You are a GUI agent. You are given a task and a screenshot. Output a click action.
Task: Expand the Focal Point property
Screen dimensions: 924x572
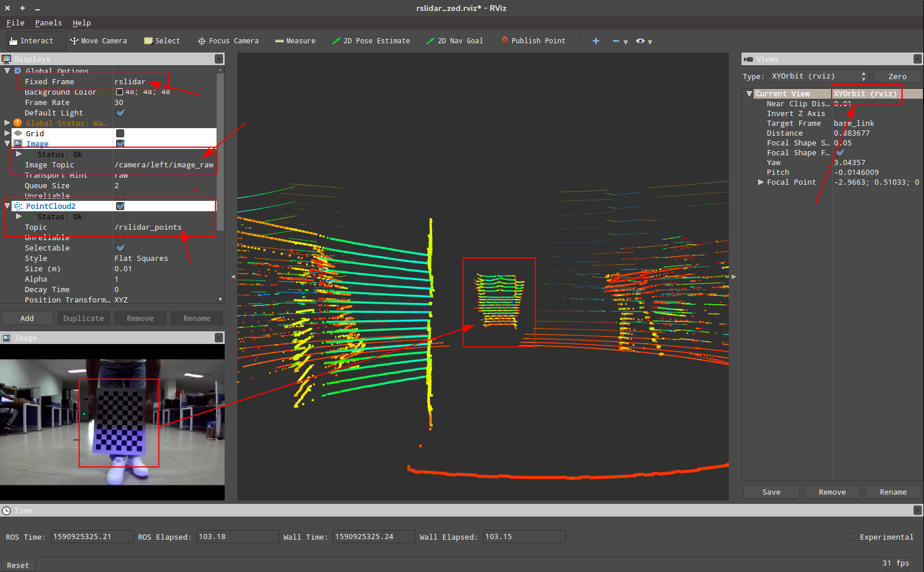761,182
